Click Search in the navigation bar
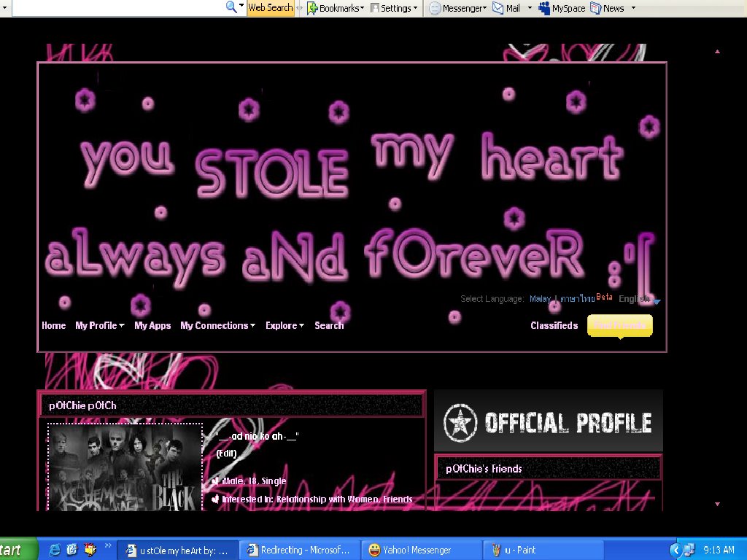Viewport: 747px width, 560px height. (329, 326)
